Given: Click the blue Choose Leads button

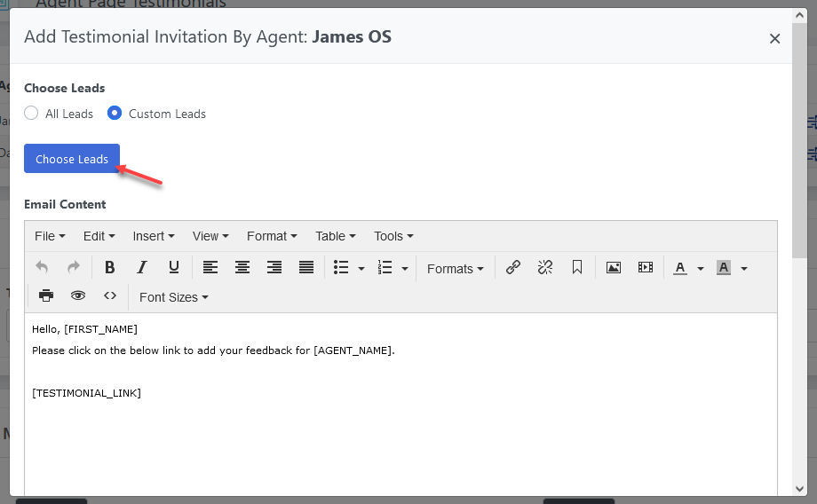Looking at the screenshot, I should [x=72, y=159].
